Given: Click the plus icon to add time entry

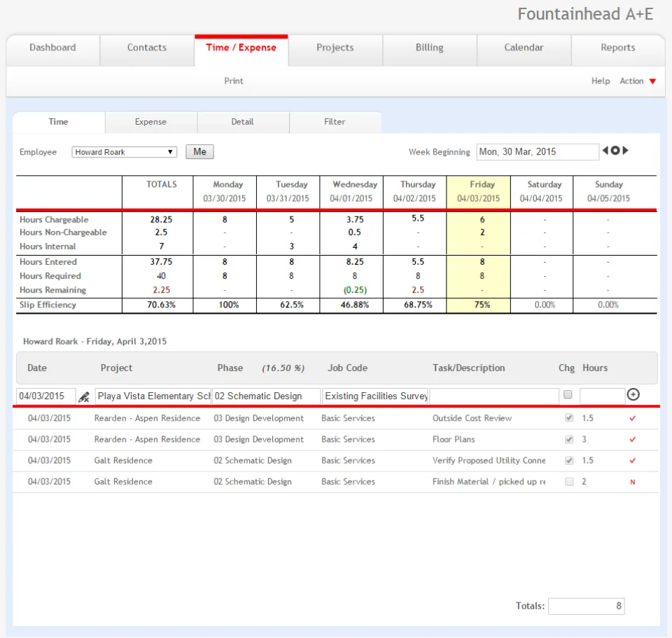Looking at the screenshot, I should point(633,394).
